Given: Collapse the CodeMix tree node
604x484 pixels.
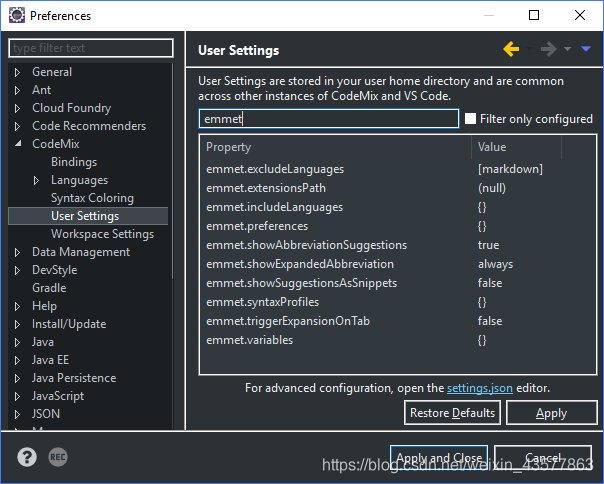Looking at the screenshot, I should coord(18,144).
